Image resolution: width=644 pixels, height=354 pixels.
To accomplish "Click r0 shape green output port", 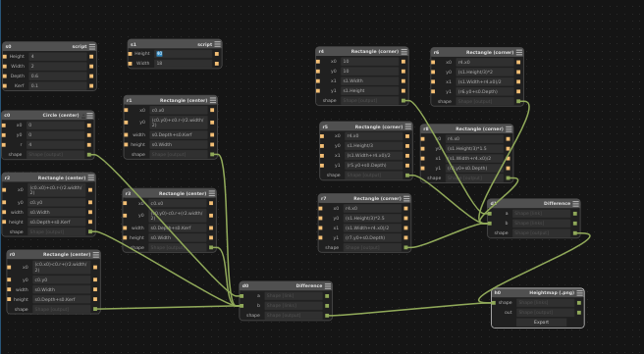I will click(x=95, y=309).
